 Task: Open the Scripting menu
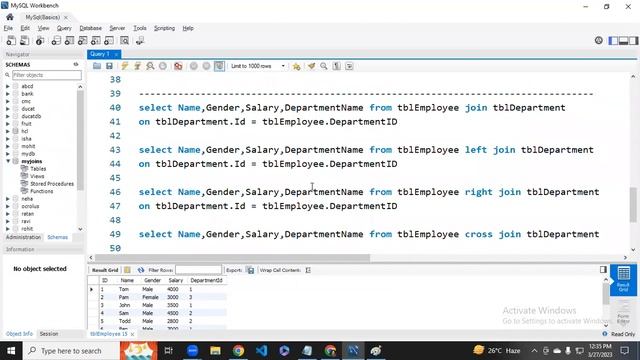[164, 28]
